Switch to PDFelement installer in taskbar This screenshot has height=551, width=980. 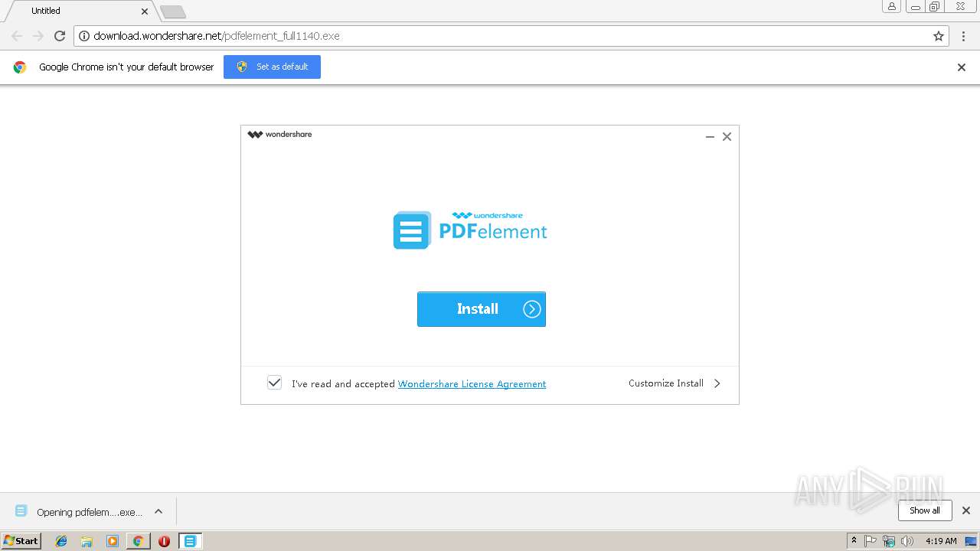[190, 541]
